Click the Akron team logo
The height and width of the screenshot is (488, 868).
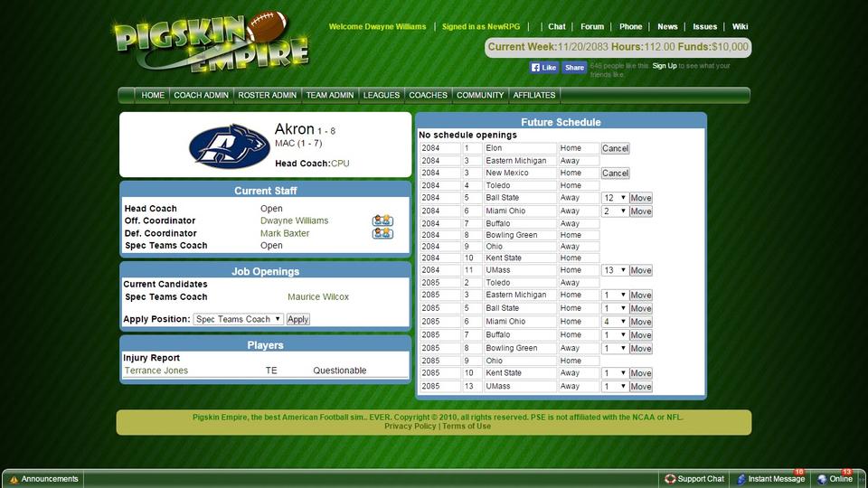pyautogui.click(x=229, y=145)
